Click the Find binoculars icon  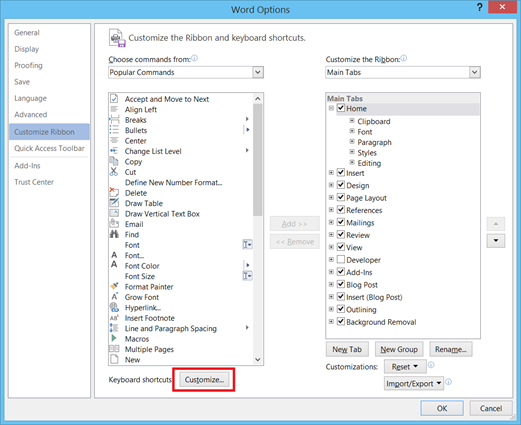(x=114, y=234)
